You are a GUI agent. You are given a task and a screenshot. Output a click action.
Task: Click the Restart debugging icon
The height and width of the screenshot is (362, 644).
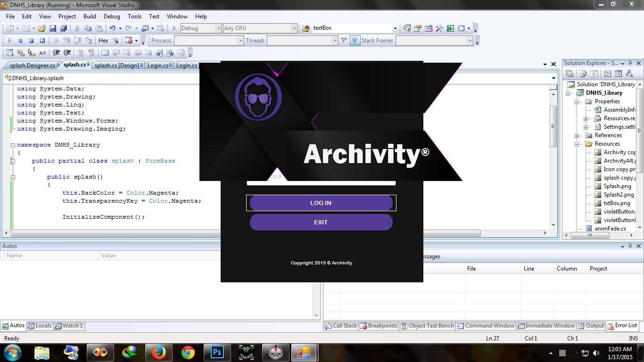[42, 41]
